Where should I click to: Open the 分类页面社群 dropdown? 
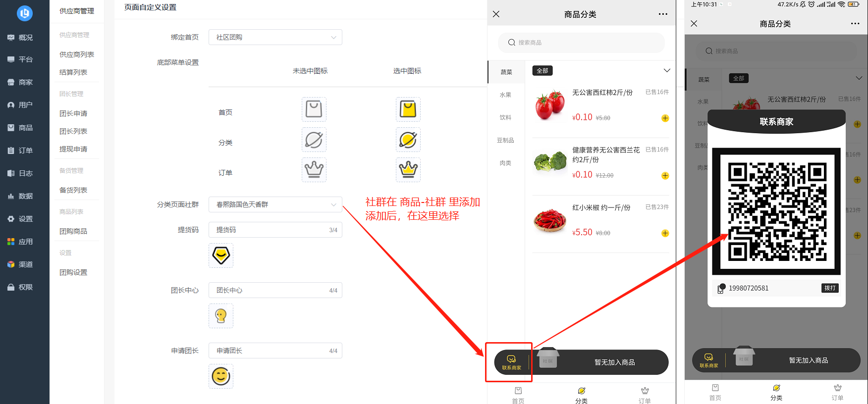coord(275,204)
